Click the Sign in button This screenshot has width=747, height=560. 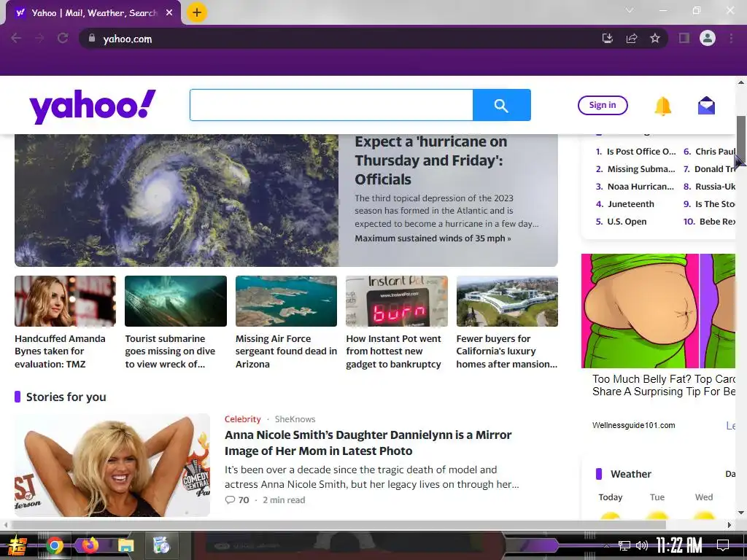tap(603, 105)
